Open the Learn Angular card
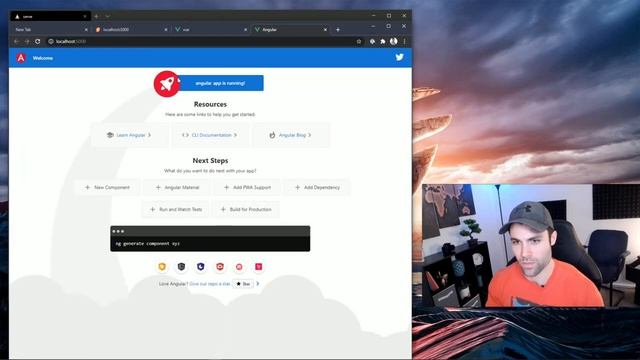 [x=129, y=135]
